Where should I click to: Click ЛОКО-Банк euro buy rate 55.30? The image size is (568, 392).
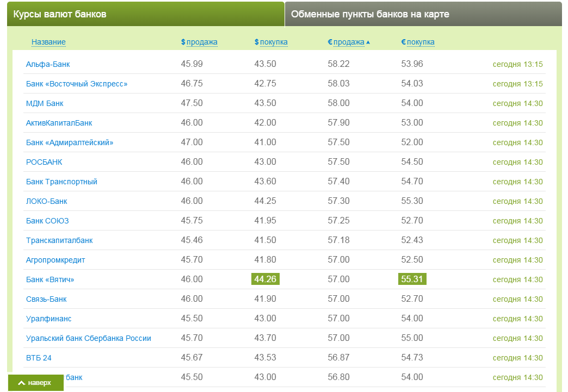(412, 201)
